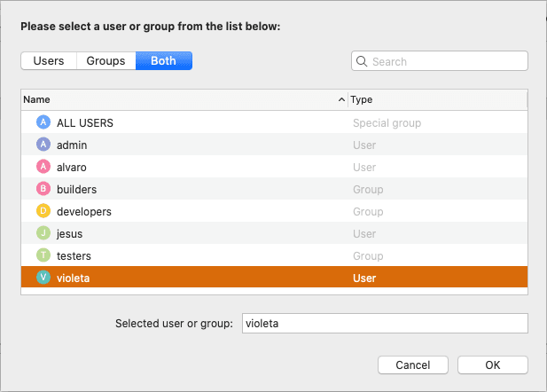Select the violeta name in list
547x392 pixels.
74,278
